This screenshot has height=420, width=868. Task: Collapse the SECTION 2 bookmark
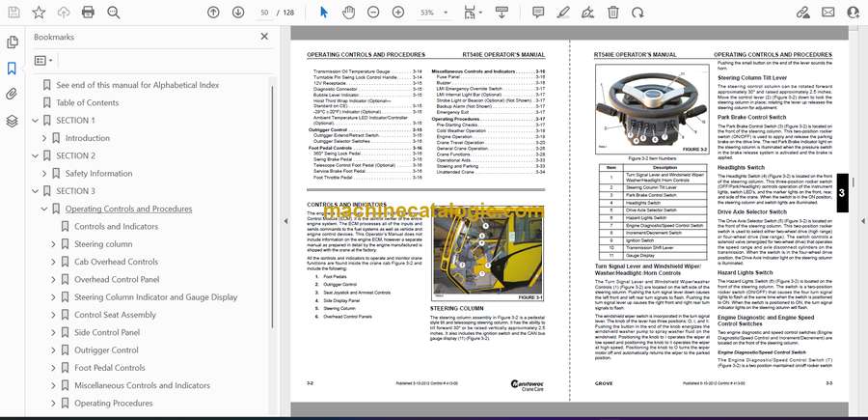point(36,155)
